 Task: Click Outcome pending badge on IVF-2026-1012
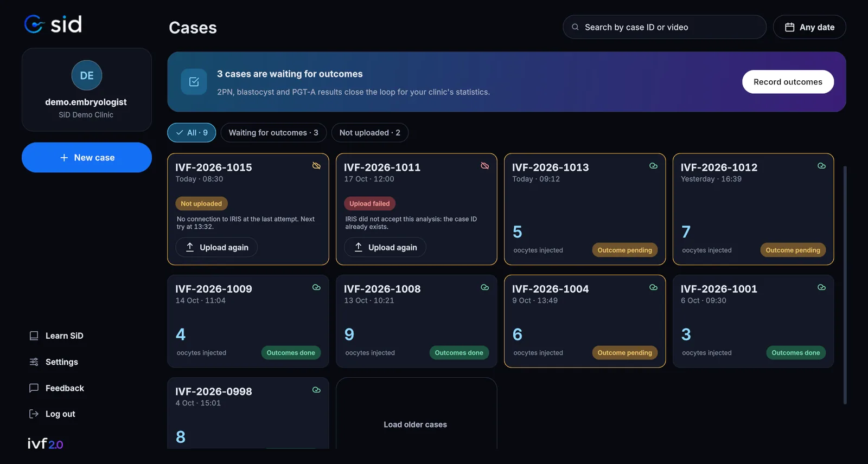[x=793, y=250]
